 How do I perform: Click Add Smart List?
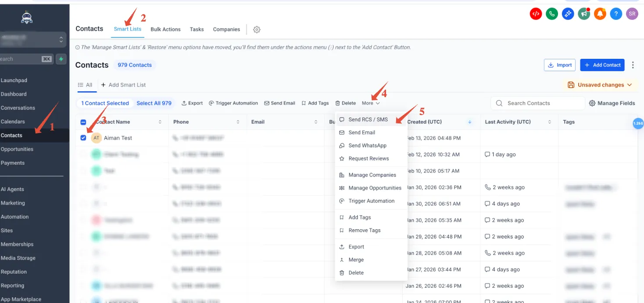tap(123, 85)
